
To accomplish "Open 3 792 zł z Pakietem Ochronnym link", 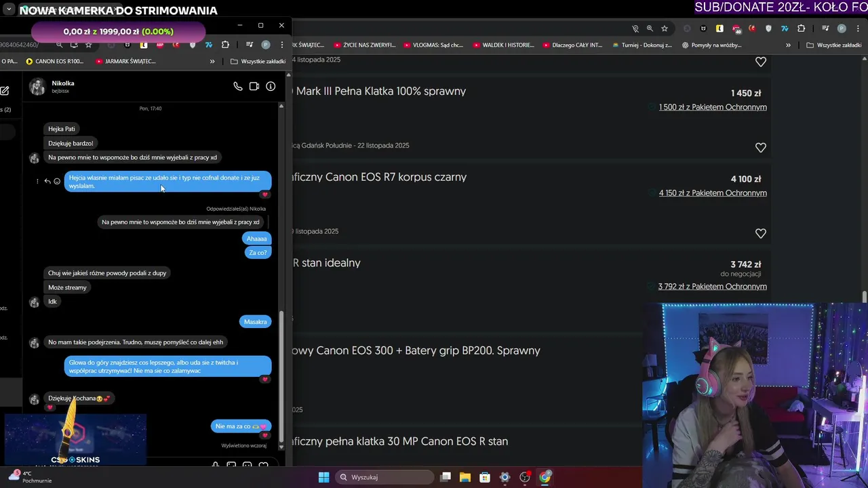I will click(x=712, y=287).
